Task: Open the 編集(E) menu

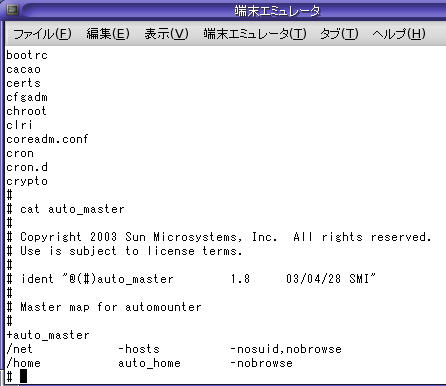Action: pos(108,34)
